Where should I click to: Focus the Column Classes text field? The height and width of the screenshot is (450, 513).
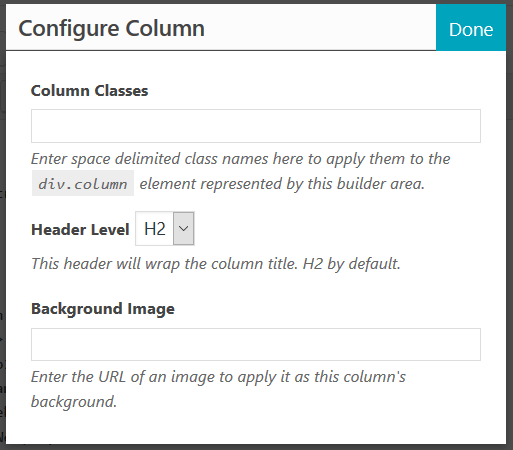pos(256,126)
